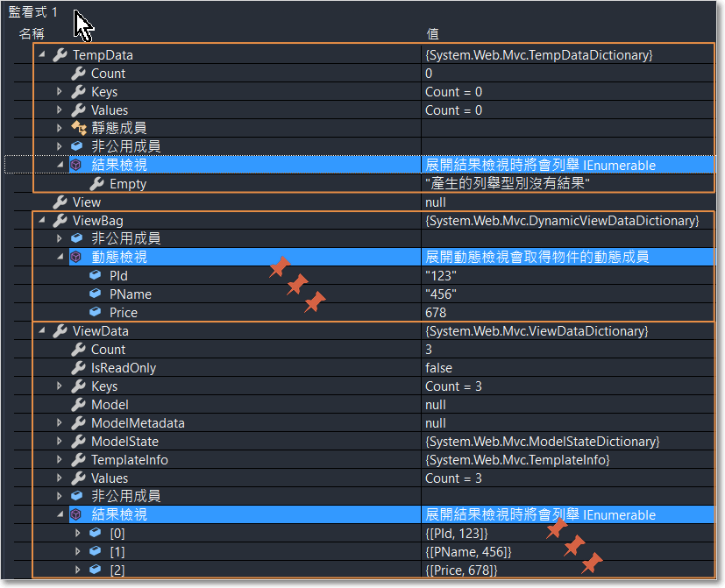Click the {System.Web.Mvc.TemplateInfo} value
Screen dimensions: 725x588
[x=517, y=460]
